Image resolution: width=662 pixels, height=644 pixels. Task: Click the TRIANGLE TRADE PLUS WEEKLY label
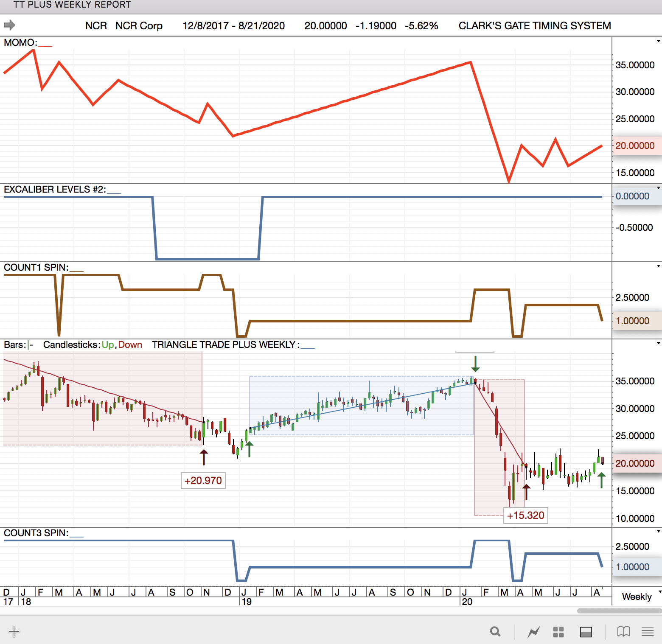225,344
